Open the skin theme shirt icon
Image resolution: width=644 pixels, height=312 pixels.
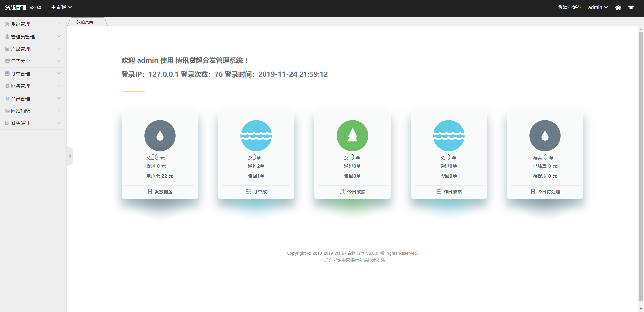(x=631, y=7)
